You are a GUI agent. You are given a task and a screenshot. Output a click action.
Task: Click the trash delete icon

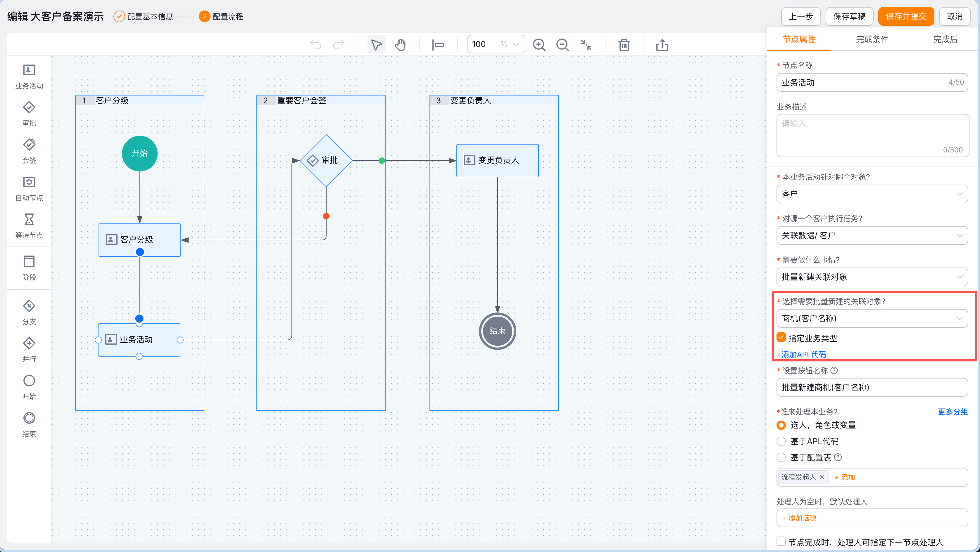point(624,45)
